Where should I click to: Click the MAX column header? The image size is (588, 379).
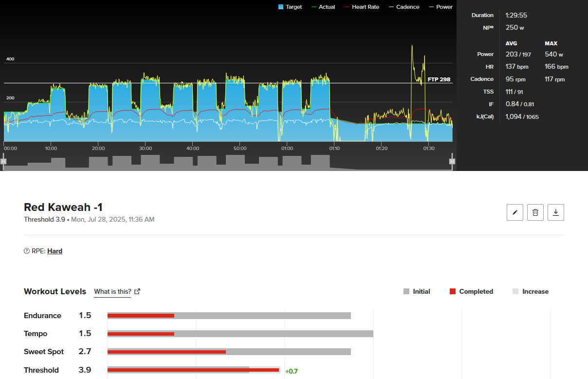pos(551,43)
